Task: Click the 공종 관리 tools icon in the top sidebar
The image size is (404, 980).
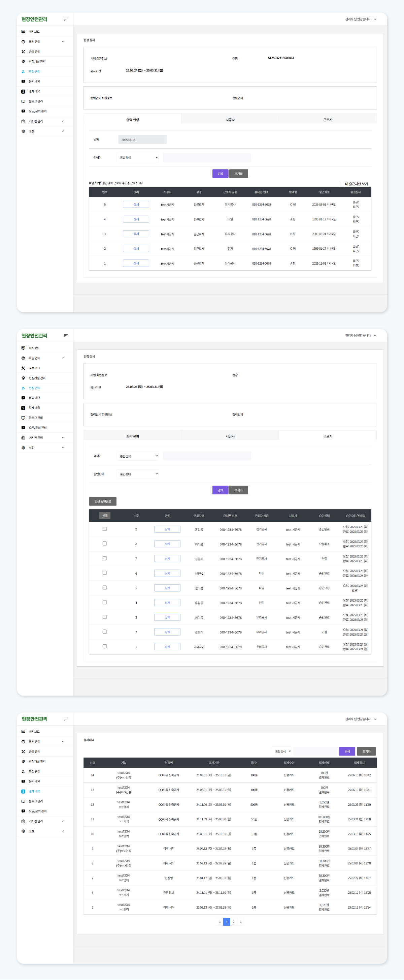Action: click(23, 52)
